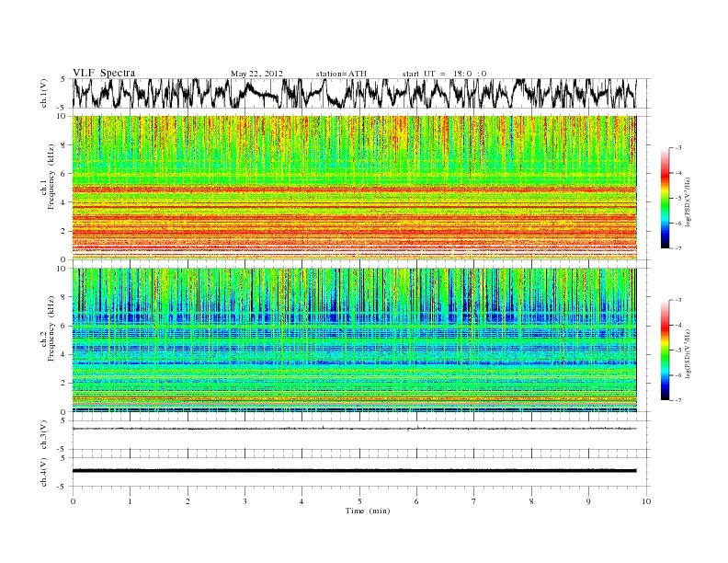728x563 pixels.
Task: Click the "5" tick on ch.3(V) axis
Action: tap(64, 420)
